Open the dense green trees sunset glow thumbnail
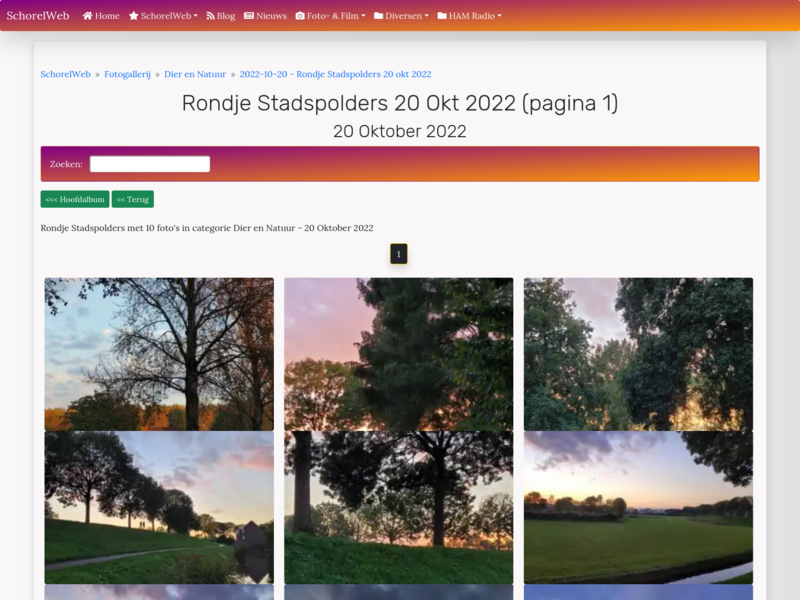 click(638, 354)
